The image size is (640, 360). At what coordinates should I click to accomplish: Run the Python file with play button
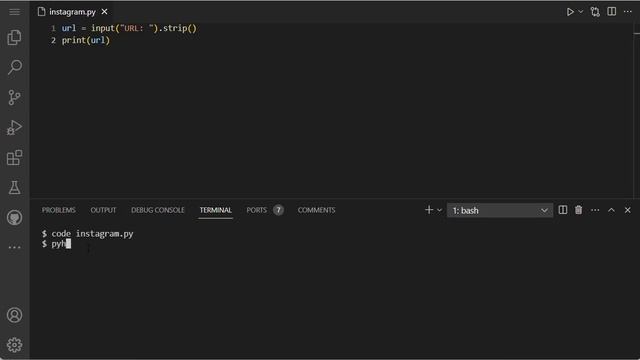point(570,12)
